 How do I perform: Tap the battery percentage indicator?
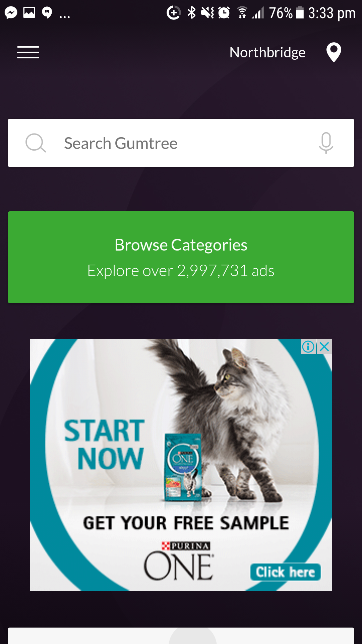pyautogui.click(x=281, y=13)
